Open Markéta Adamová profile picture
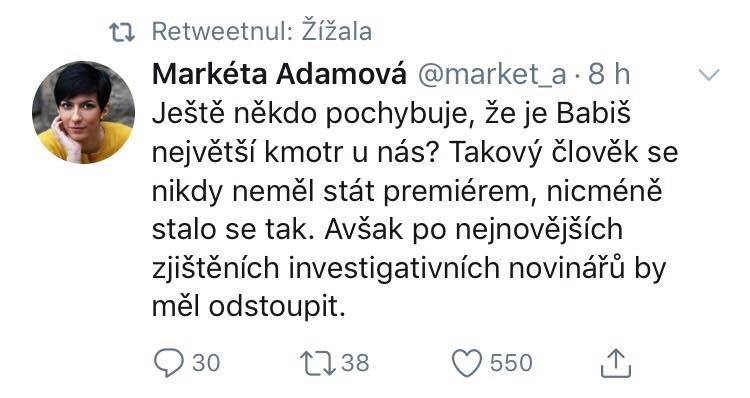 click(83, 112)
